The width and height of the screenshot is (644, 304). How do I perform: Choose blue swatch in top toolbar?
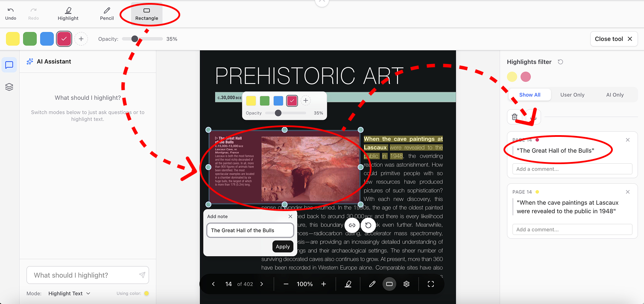(x=47, y=39)
